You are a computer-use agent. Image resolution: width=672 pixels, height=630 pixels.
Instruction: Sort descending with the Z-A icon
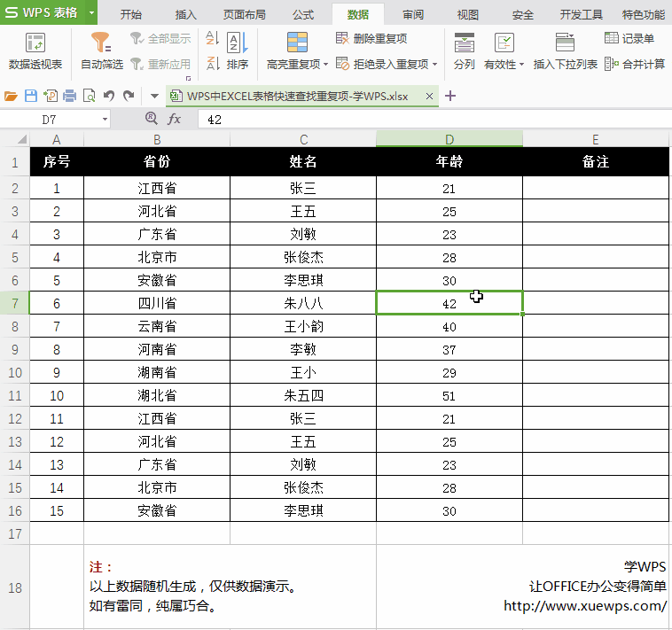tap(212, 64)
